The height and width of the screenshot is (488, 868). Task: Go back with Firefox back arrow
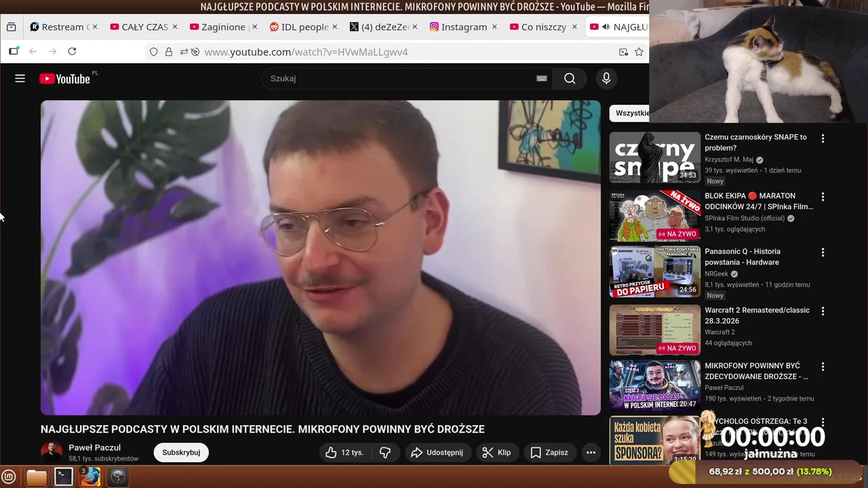pos(33,52)
